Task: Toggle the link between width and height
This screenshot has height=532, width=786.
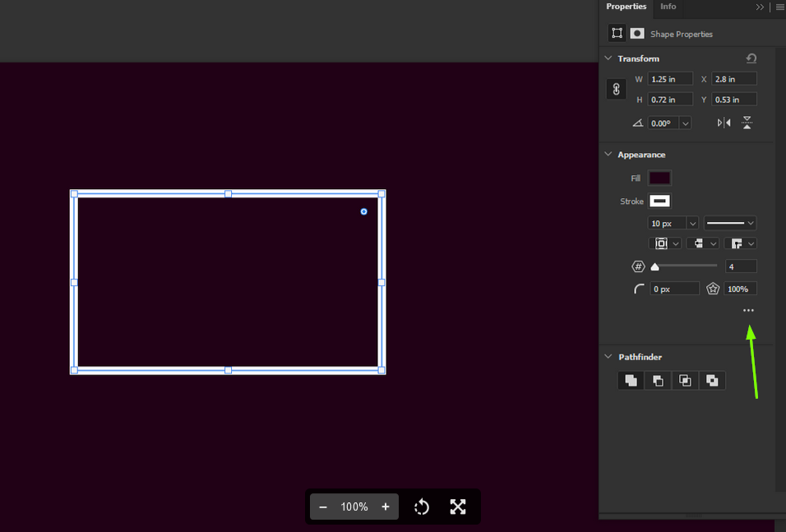Action: point(616,88)
